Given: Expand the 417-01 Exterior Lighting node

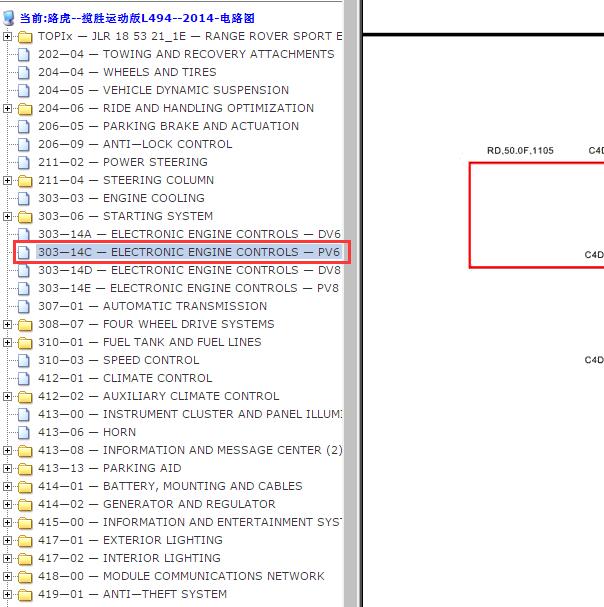Looking at the screenshot, I should coord(7,540).
